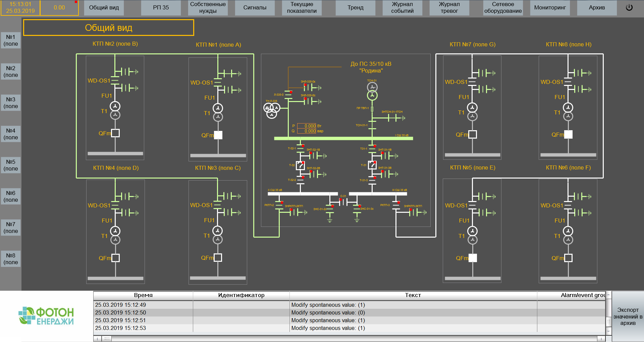The width and height of the screenshot is (644, 342).
Task: Click the active power P value field
Action: pos(306,126)
